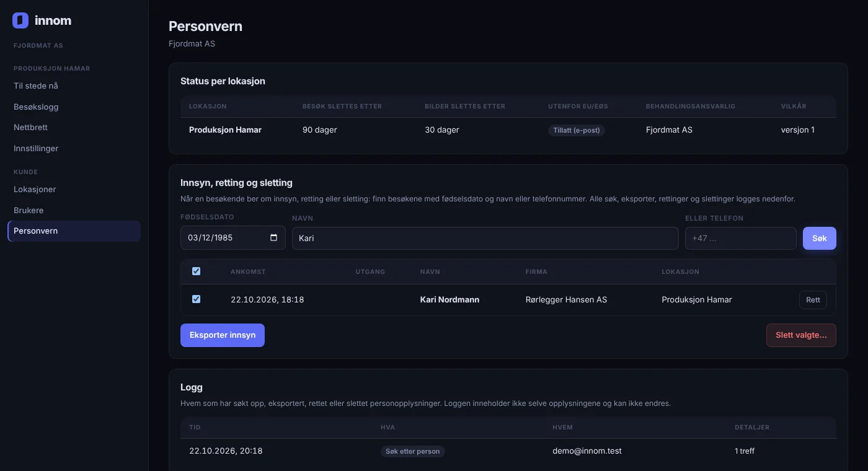This screenshot has width=868, height=471.
Task: Click arrival time 22.10.2026, 18:18
Action: click(x=267, y=299)
